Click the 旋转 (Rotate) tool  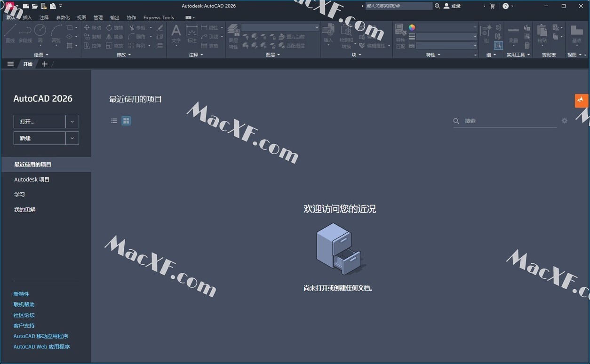pos(114,28)
